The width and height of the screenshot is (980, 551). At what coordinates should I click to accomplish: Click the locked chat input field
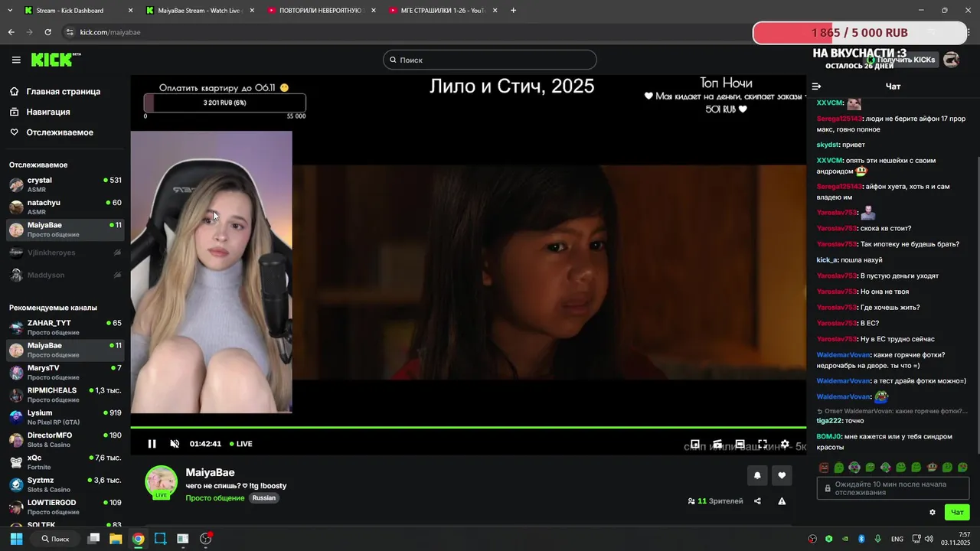click(x=893, y=488)
